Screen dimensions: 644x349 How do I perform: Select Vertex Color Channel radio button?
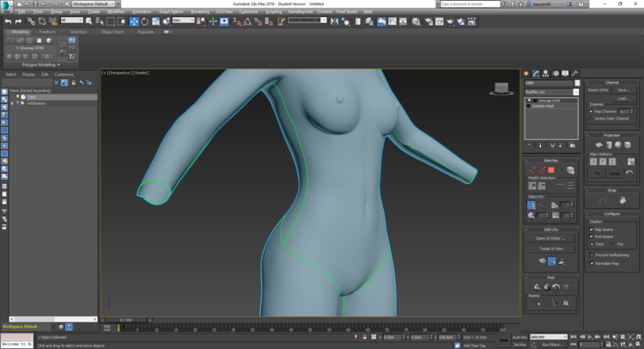point(591,119)
